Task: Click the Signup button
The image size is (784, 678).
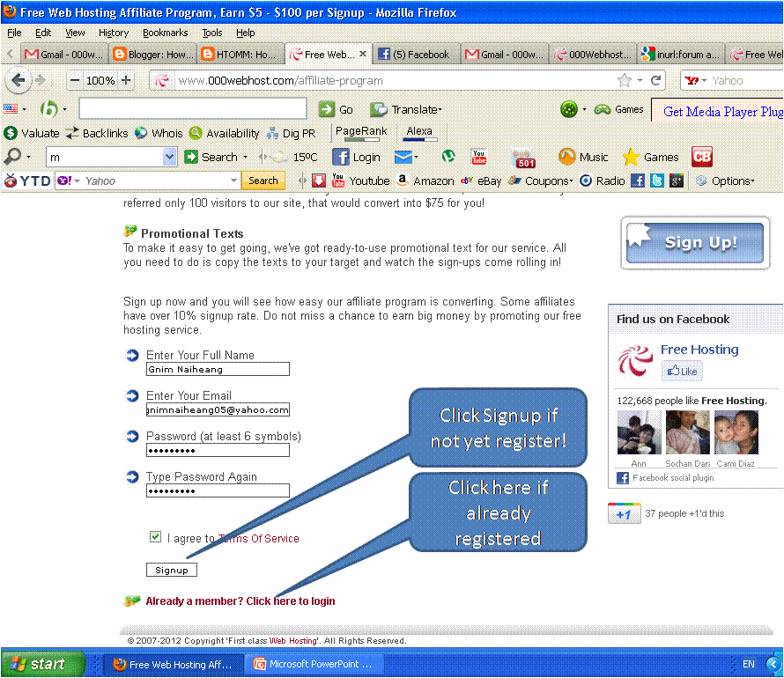Action: pyautogui.click(x=172, y=570)
